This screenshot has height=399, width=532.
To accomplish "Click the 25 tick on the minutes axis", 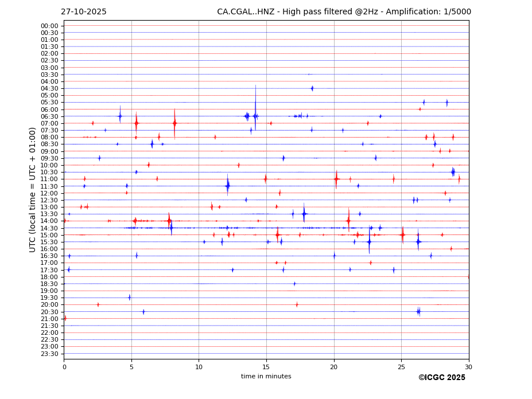I will [401, 367].
